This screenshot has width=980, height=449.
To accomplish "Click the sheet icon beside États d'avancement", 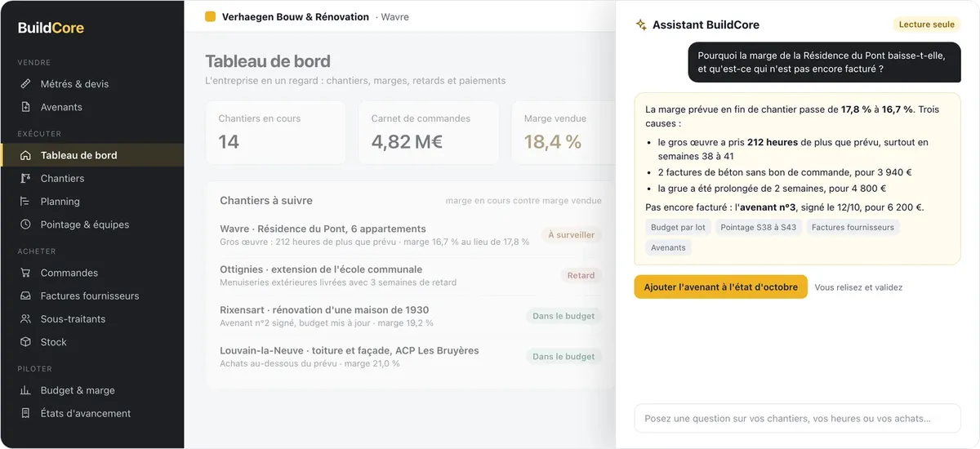I will (25, 413).
